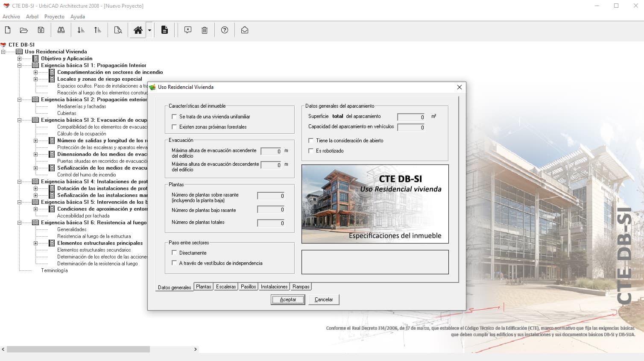Create a new project with the blank page icon
The width and height of the screenshot is (644, 361).
click(x=8, y=30)
